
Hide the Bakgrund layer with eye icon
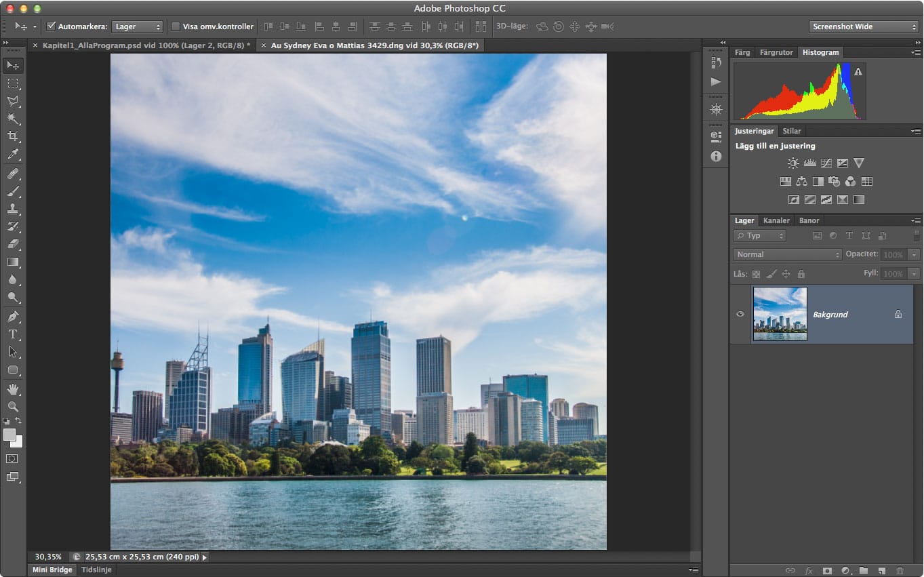click(x=740, y=314)
